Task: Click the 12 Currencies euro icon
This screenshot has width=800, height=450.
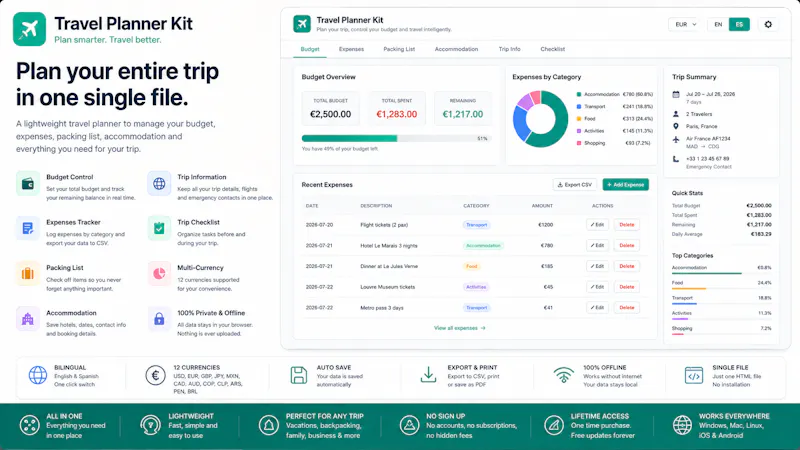Action: (155, 375)
